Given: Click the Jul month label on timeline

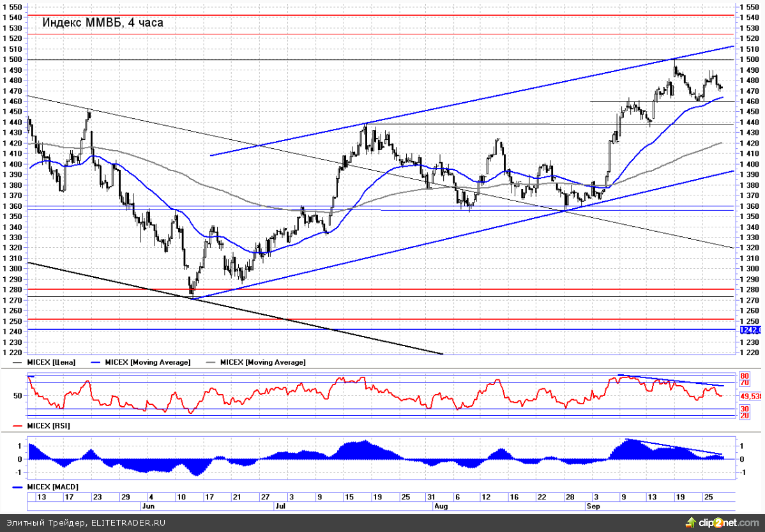Looking at the screenshot, I should (279, 506).
